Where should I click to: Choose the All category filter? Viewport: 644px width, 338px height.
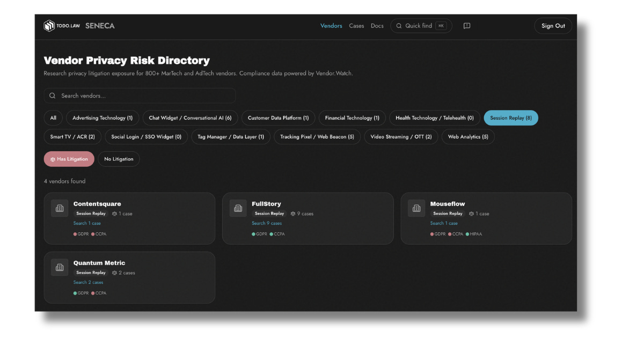click(53, 118)
